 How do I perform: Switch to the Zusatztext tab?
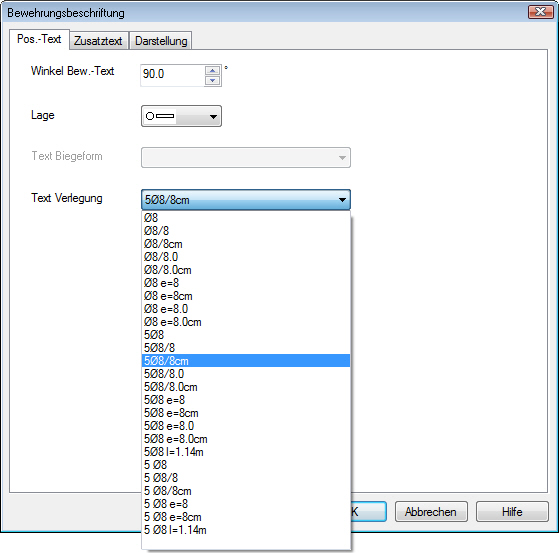[x=98, y=41]
